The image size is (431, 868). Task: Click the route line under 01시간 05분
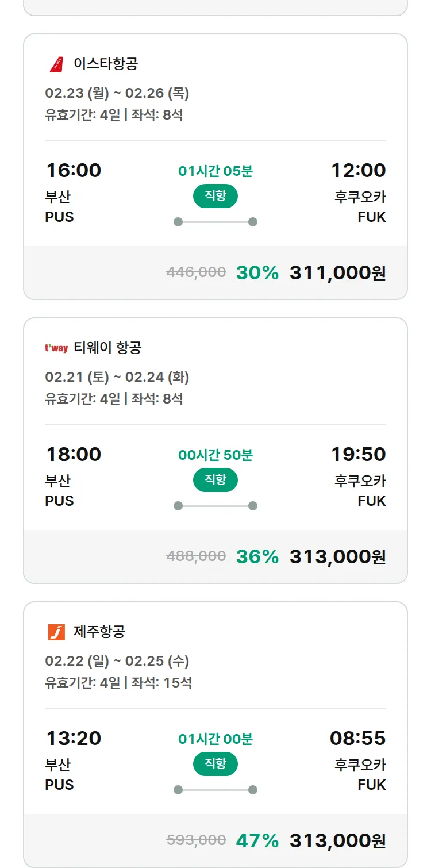tap(215, 222)
